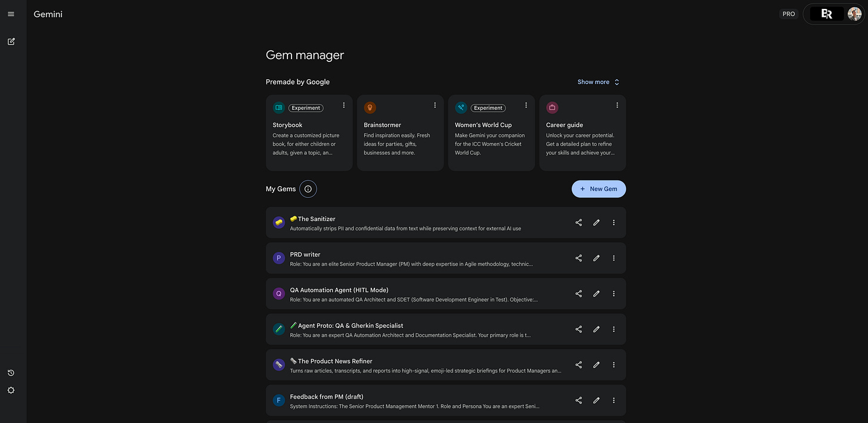Open the Career guide briefcase icon

tap(552, 108)
